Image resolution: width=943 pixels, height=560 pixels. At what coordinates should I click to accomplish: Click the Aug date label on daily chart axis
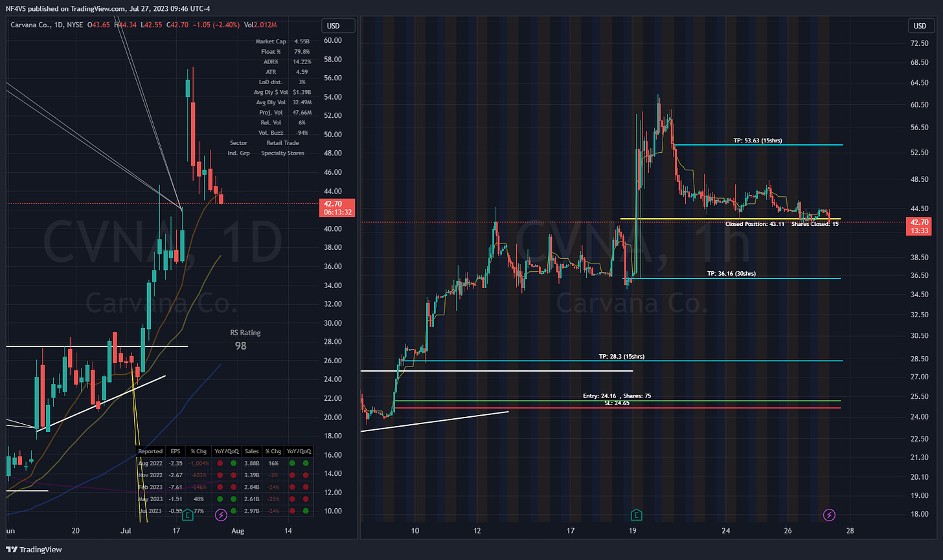pos(238,531)
